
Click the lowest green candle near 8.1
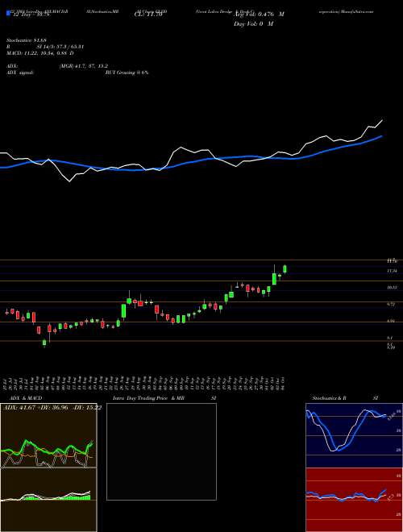coord(44,343)
